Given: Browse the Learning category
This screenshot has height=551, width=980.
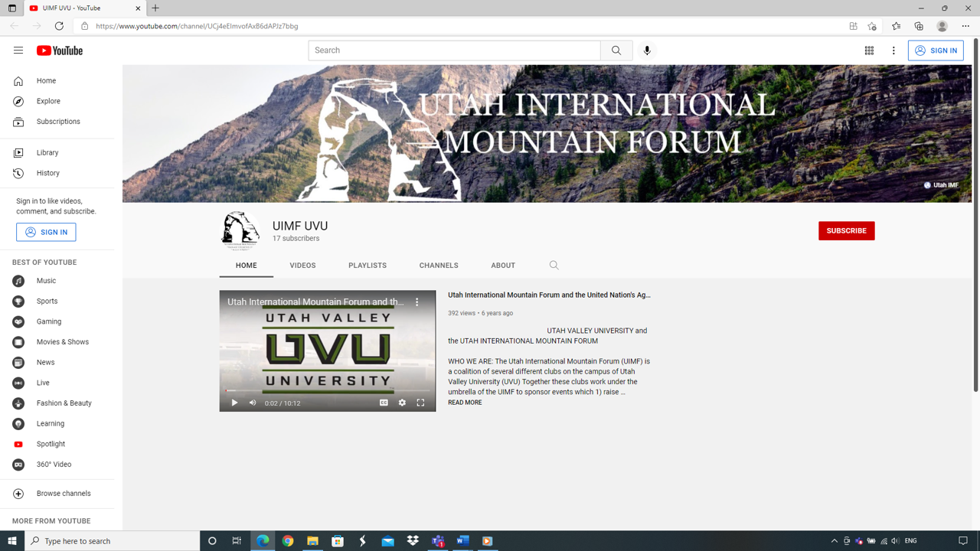Looking at the screenshot, I should pyautogui.click(x=57, y=424).
